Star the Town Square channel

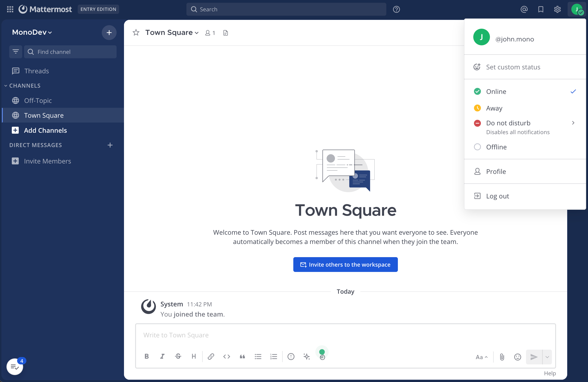click(136, 33)
